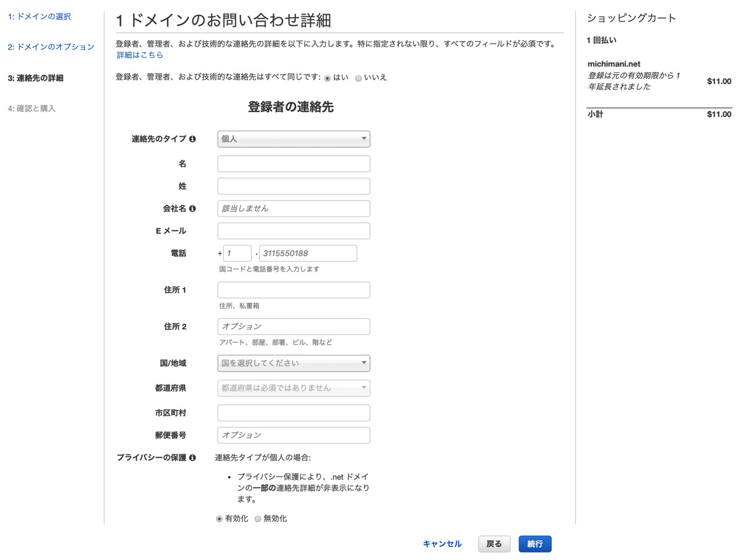740x560 pixels.
Task: Select the いいえ radio button
Action: [x=358, y=78]
